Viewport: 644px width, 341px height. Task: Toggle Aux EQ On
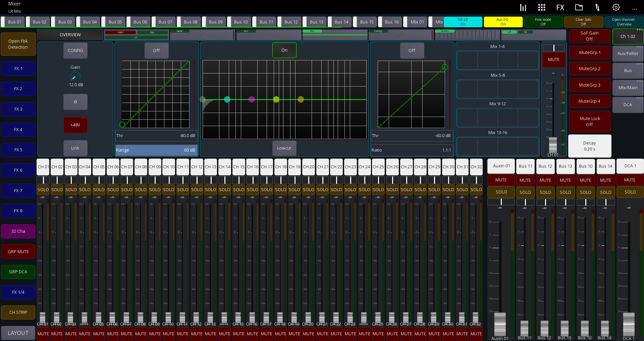tap(502, 22)
